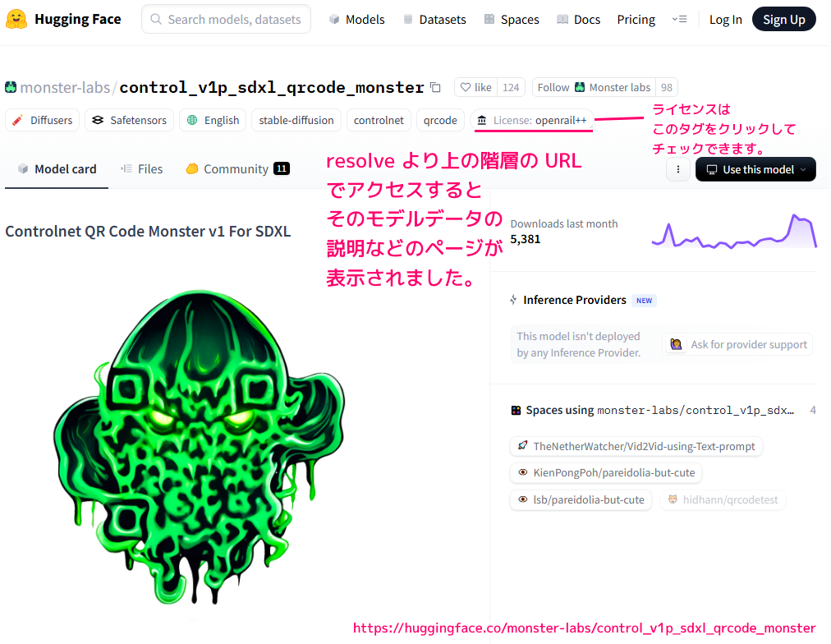Screen dimensions: 831x644
Task: Open the 98 followers count
Action: 667,87
